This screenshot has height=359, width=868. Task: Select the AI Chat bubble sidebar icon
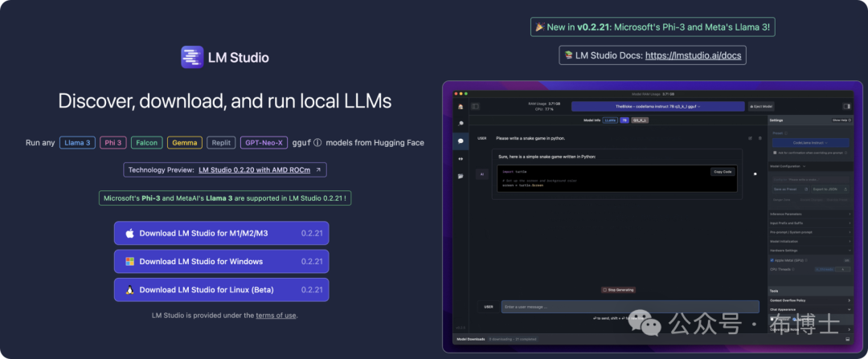pyautogui.click(x=461, y=141)
